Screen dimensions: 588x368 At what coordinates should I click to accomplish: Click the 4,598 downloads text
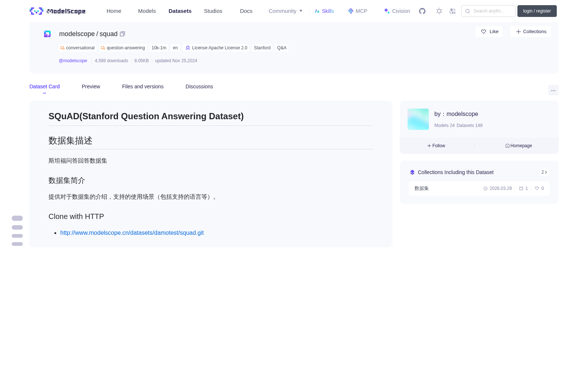[x=111, y=61]
